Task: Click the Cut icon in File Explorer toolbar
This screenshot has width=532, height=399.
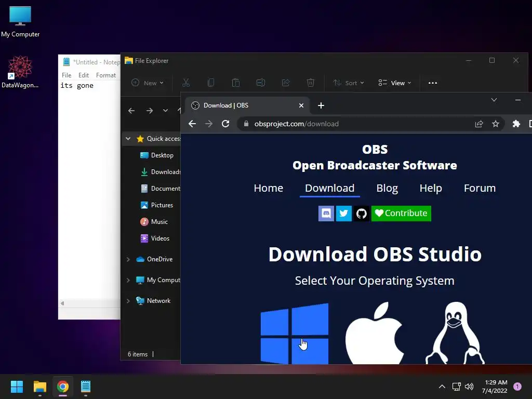Action: point(186,83)
